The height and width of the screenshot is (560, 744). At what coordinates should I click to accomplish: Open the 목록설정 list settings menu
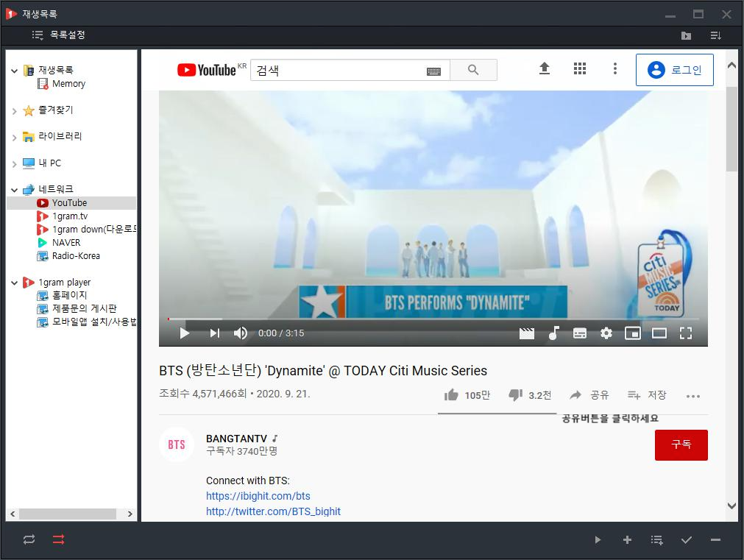click(58, 35)
